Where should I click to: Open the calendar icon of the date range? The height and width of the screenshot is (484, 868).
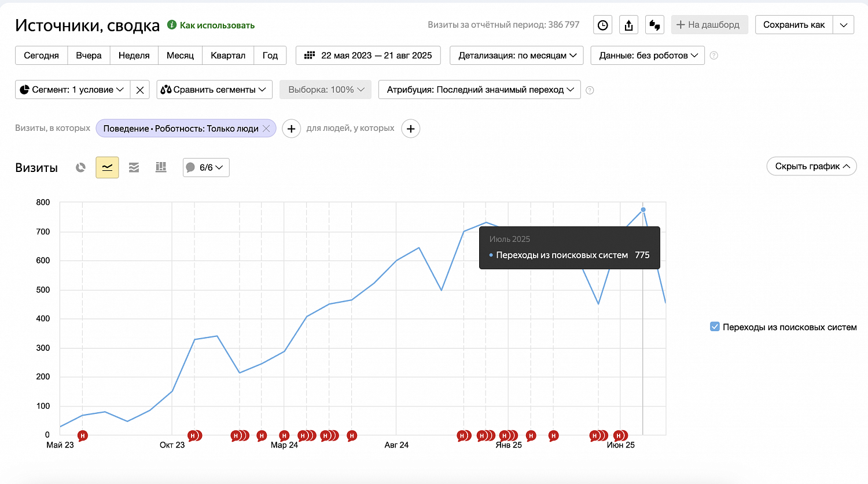tap(310, 56)
